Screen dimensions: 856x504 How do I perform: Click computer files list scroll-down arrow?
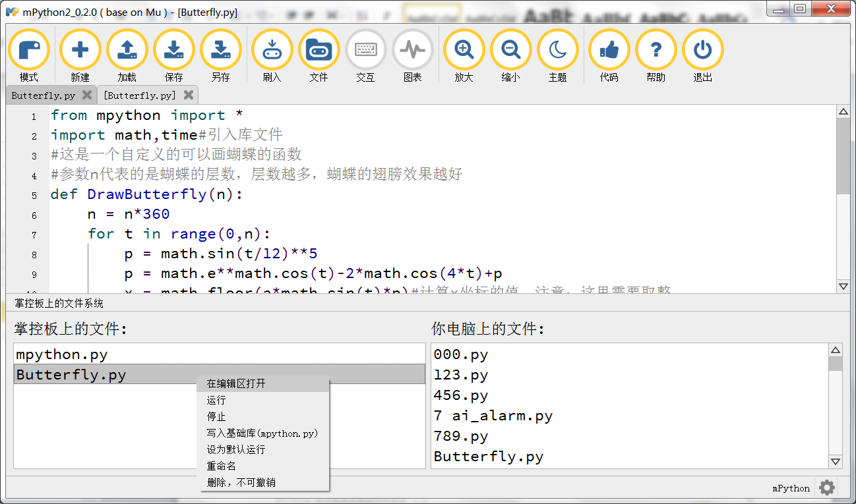836,462
